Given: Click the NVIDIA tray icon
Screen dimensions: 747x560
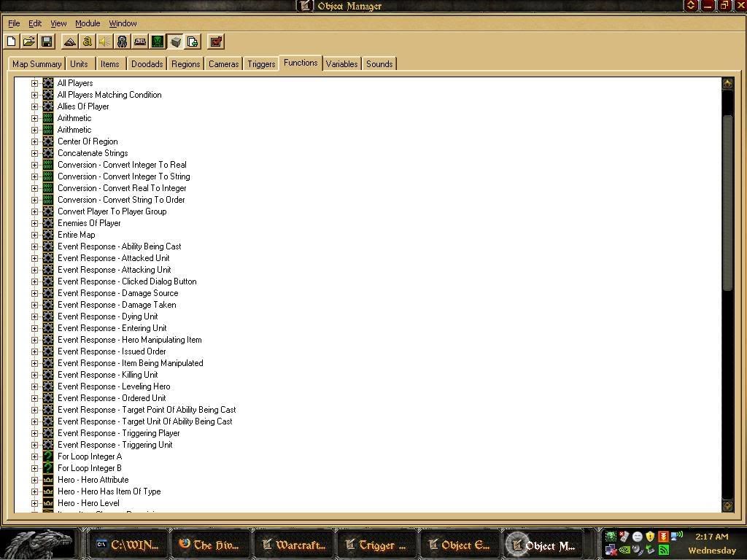Looking at the screenshot, I should [624, 550].
